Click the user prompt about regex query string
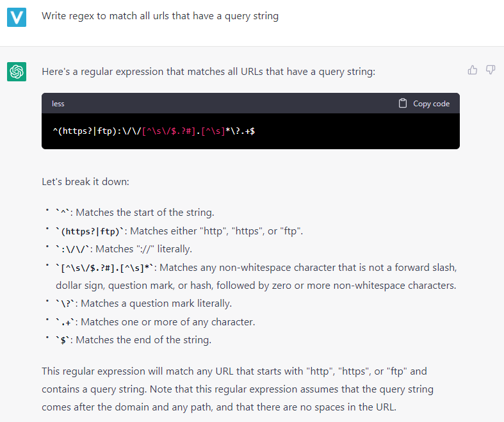 (160, 16)
